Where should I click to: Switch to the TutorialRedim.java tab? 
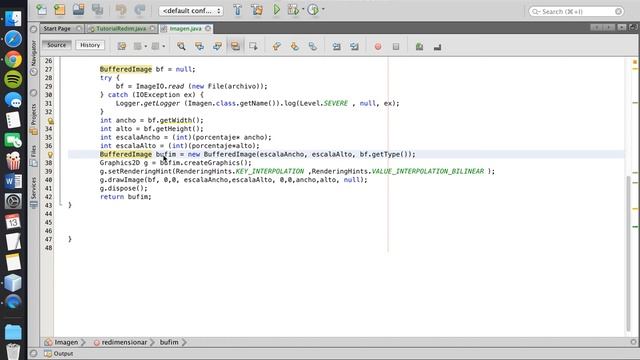pyautogui.click(x=121, y=29)
